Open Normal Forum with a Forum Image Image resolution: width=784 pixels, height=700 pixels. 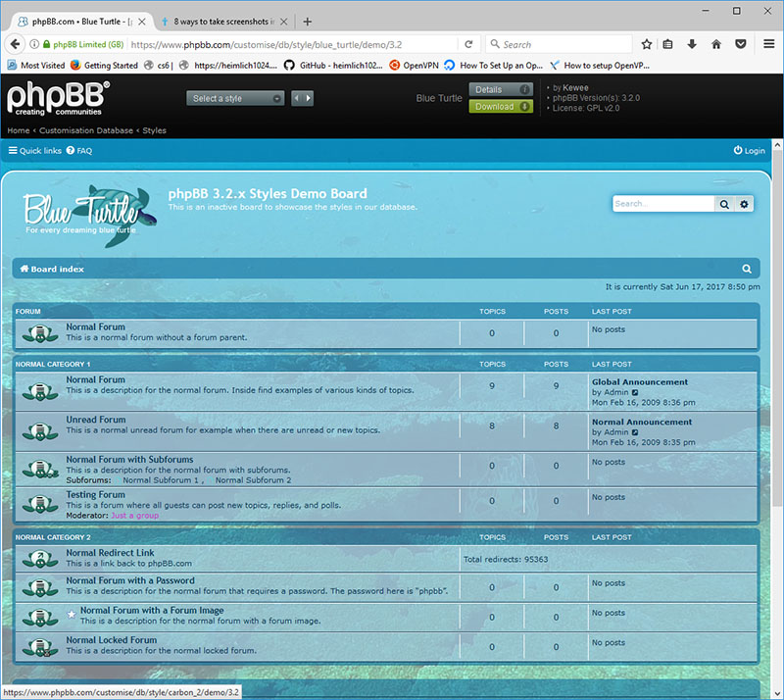click(152, 611)
